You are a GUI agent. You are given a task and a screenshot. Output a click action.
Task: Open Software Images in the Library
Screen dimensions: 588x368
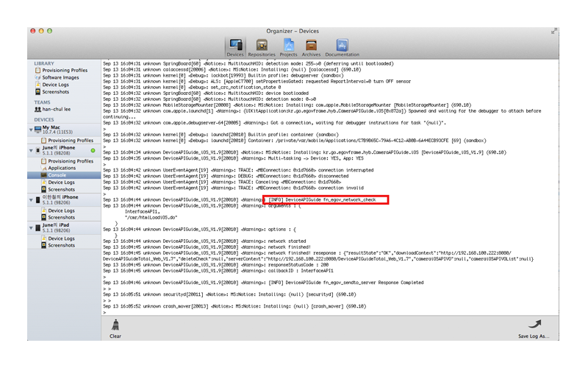[x=60, y=77]
